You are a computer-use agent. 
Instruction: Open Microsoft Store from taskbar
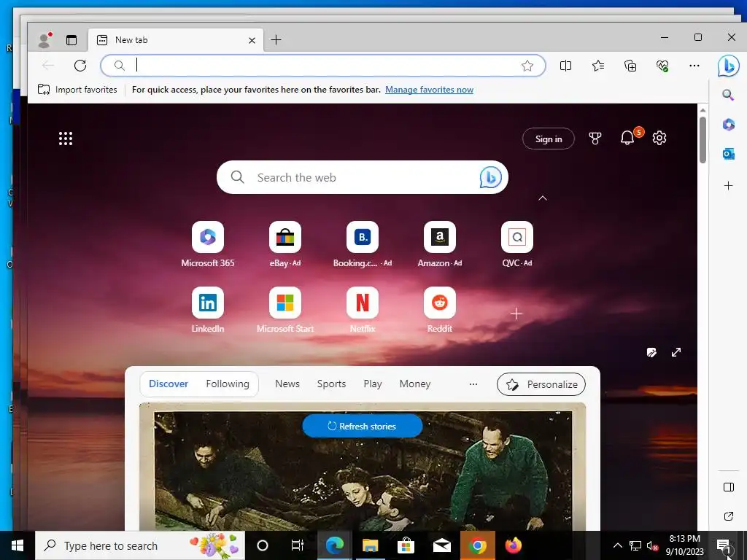[406, 545]
